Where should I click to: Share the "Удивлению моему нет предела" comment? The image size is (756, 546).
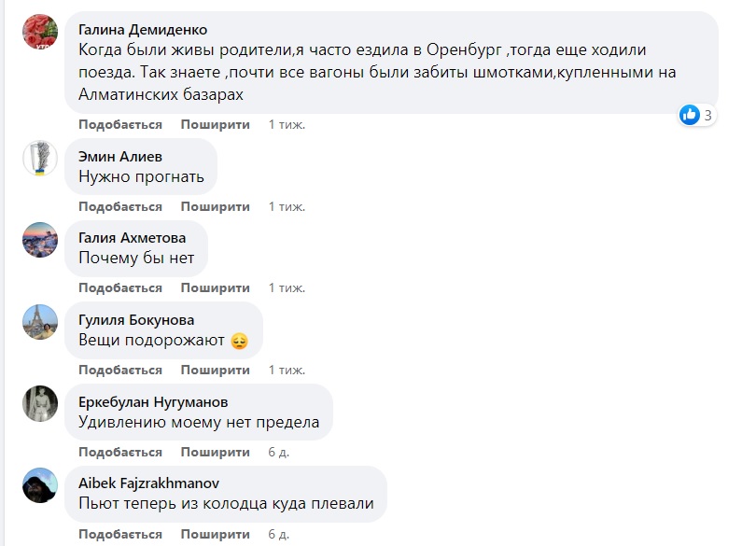tap(216, 452)
